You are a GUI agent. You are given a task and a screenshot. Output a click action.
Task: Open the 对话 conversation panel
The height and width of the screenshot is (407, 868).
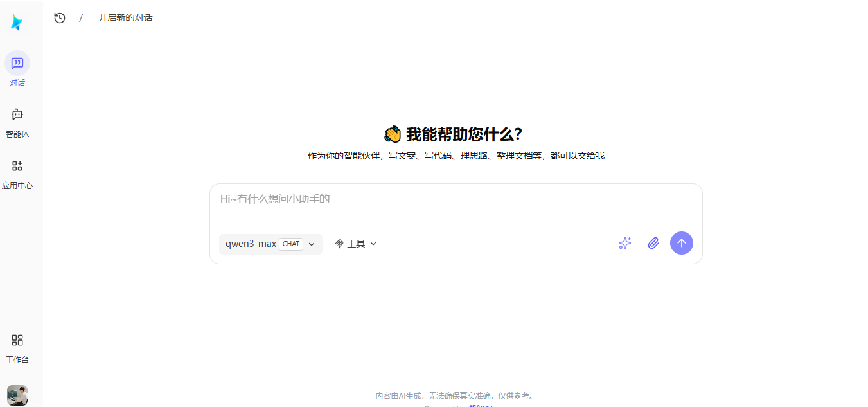click(17, 69)
